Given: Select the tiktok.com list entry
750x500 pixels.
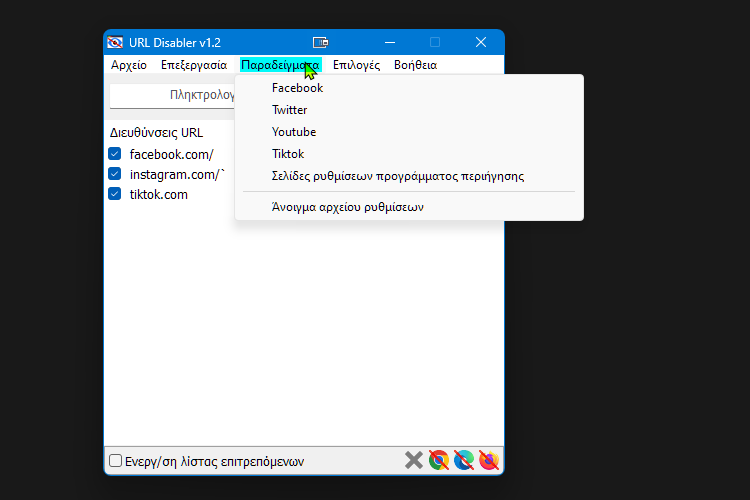Looking at the screenshot, I should pos(158,194).
